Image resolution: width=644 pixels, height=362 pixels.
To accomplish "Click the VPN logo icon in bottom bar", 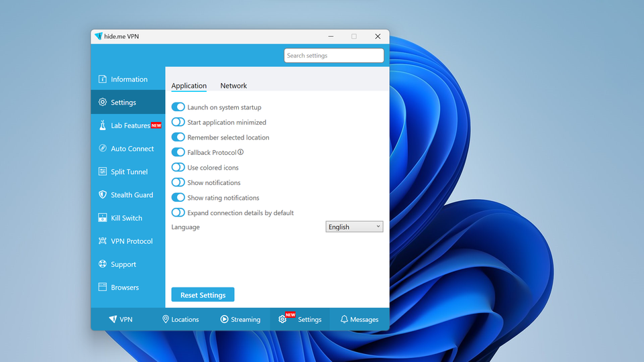I will [x=113, y=319].
